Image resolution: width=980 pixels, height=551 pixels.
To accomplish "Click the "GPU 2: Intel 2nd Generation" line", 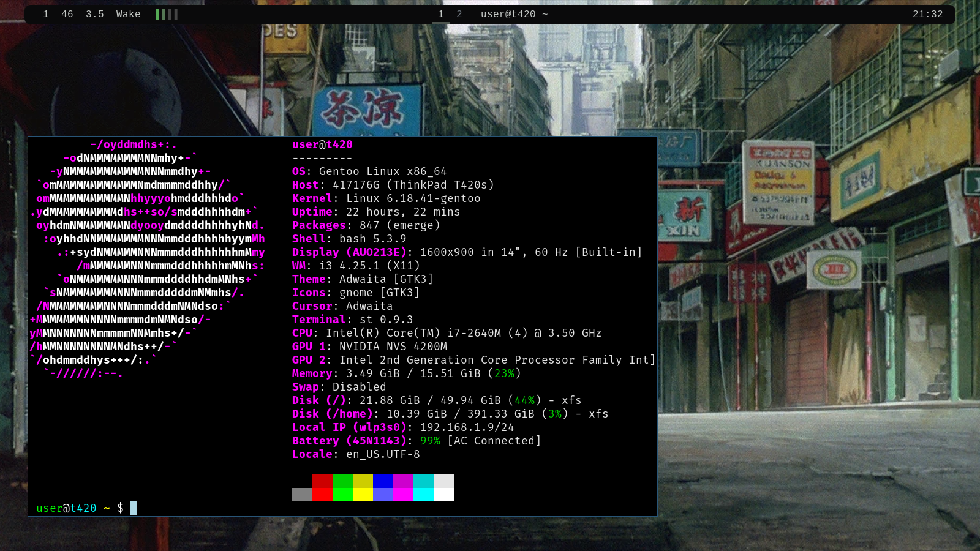I will 474,360.
